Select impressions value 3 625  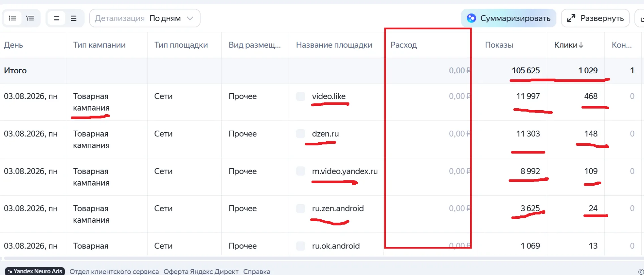click(x=530, y=208)
